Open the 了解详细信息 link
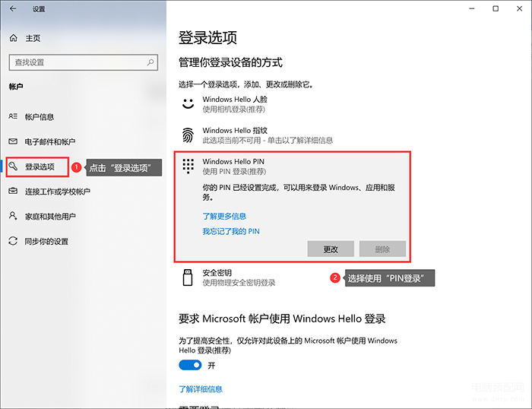The height and width of the screenshot is (409, 532). [201, 389]
